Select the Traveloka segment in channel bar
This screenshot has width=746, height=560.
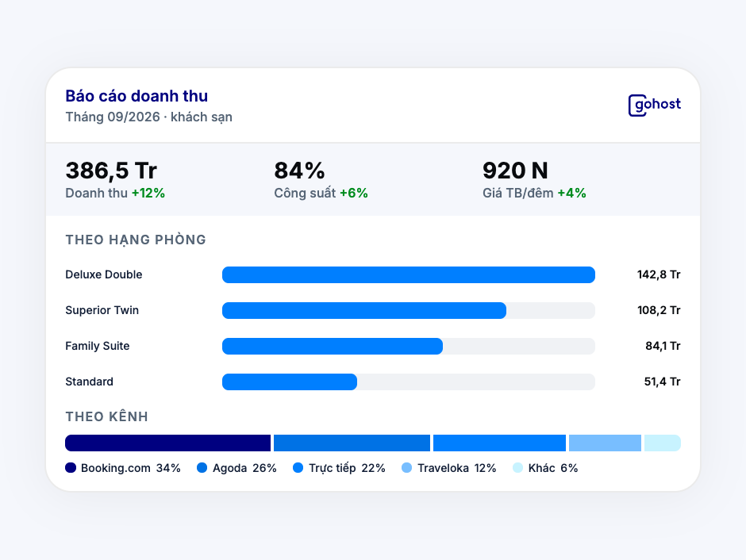point(606,443)
